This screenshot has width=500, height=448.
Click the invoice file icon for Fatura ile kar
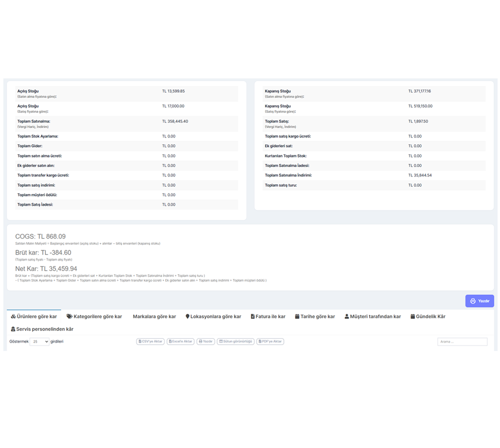(x=252, y=317)
